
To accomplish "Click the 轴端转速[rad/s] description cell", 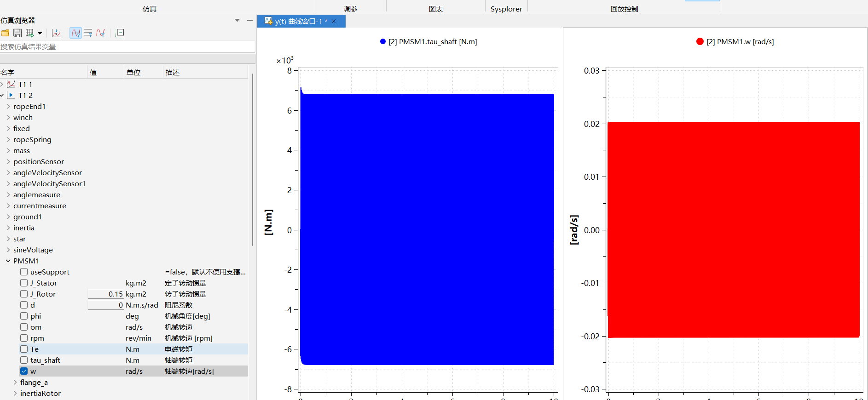I will (189, 371).
